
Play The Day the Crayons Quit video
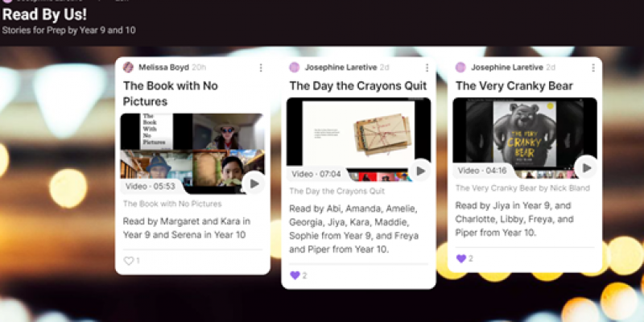(x=420, y=171)
